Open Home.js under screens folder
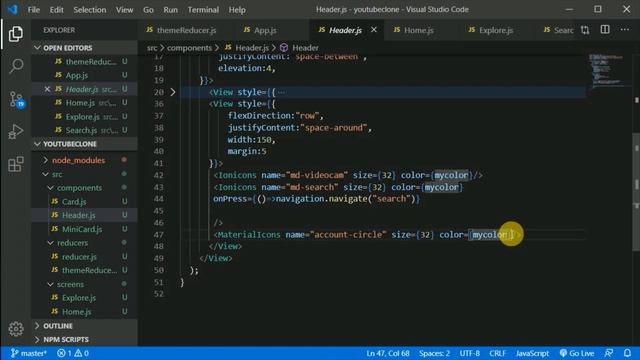This screenshot has width=640, height=360. coord(84,311)
